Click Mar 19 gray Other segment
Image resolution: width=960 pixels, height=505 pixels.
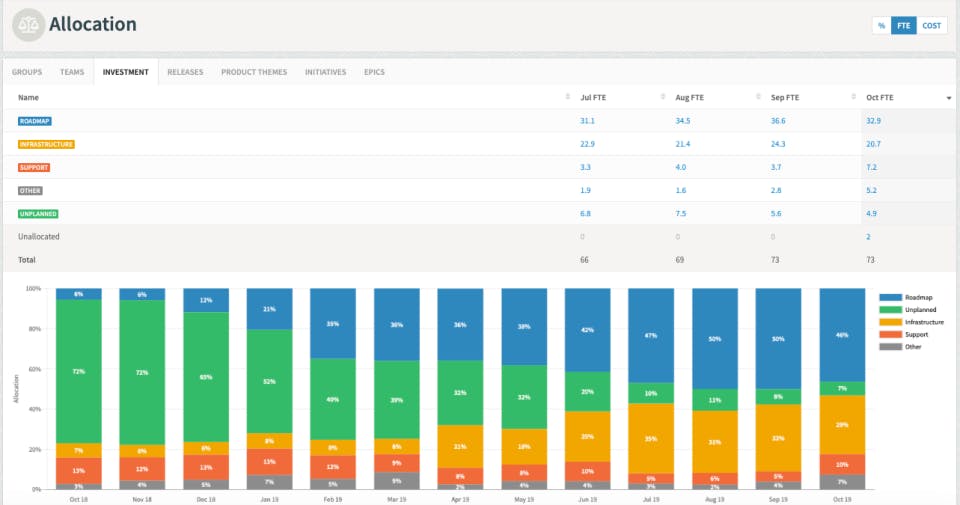pyautogui.click(x=397, y=481)
